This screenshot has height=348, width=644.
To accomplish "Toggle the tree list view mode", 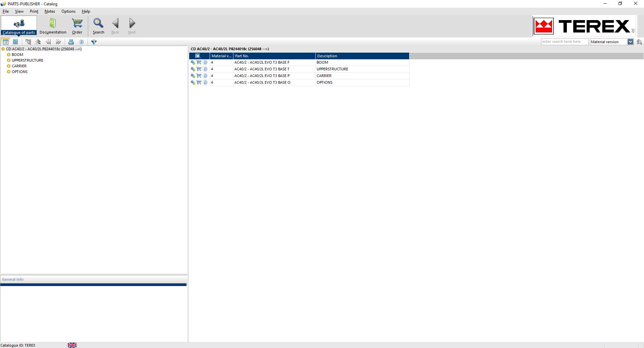I will click(5, 42).
